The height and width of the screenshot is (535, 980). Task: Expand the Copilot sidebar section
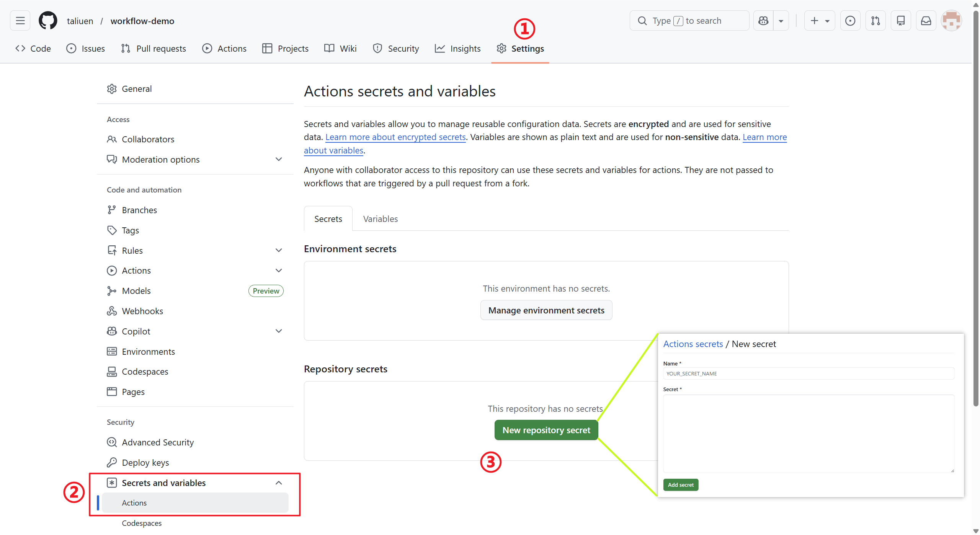[x=279, y=331]
